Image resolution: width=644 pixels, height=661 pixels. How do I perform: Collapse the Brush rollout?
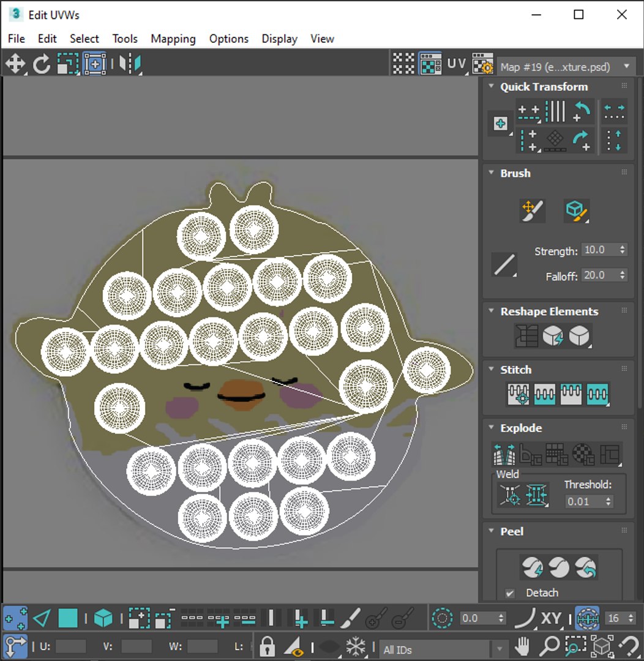491,173
